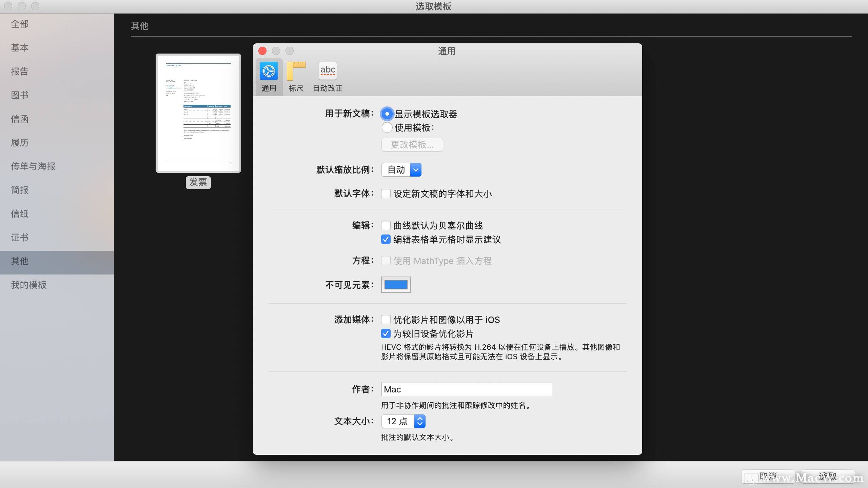Select 显示模板选取器 radio button
Viewport: 868px width, 488px height.
[x=387, y=114]
